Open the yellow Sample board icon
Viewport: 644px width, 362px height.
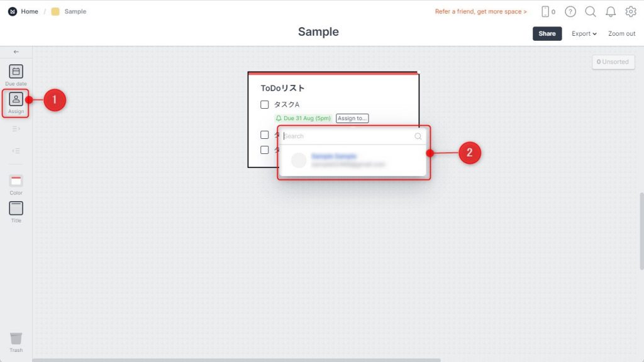tap(55, 11)
